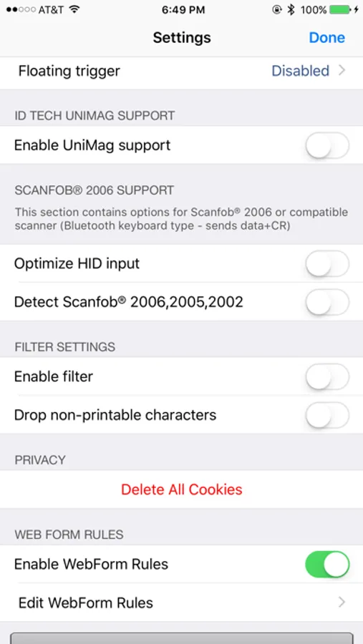This screenshot has width=363, height=644.
Task: Open the Floating trigger setting row
Action: pos(181,72)
